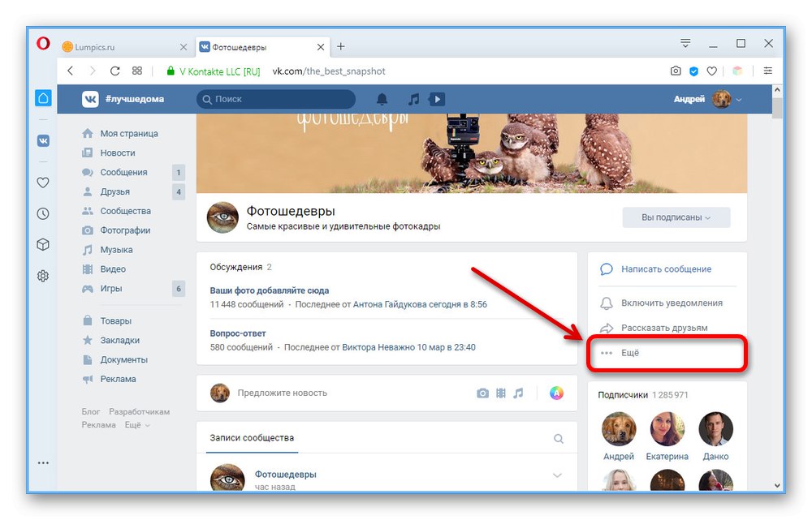The height and width of the screenshot is (520, 812).
Task: Take a snapshot with camera icon
Action: tap(676, 71)
